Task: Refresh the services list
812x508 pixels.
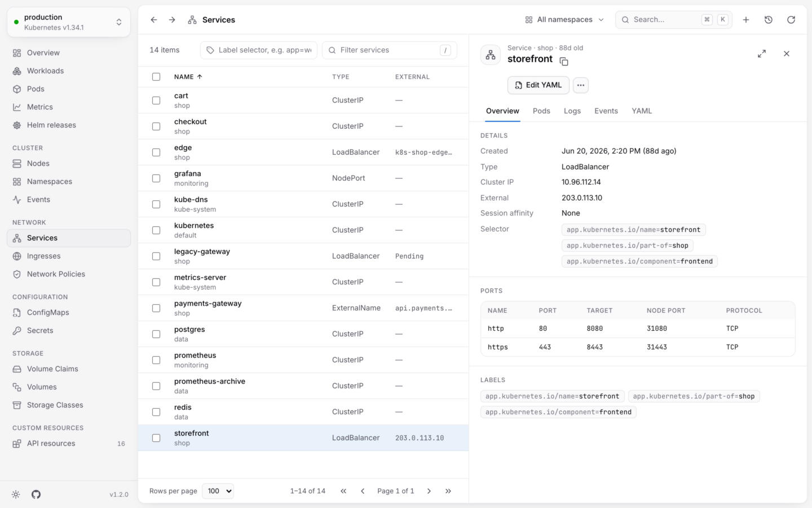Action: 791,20
